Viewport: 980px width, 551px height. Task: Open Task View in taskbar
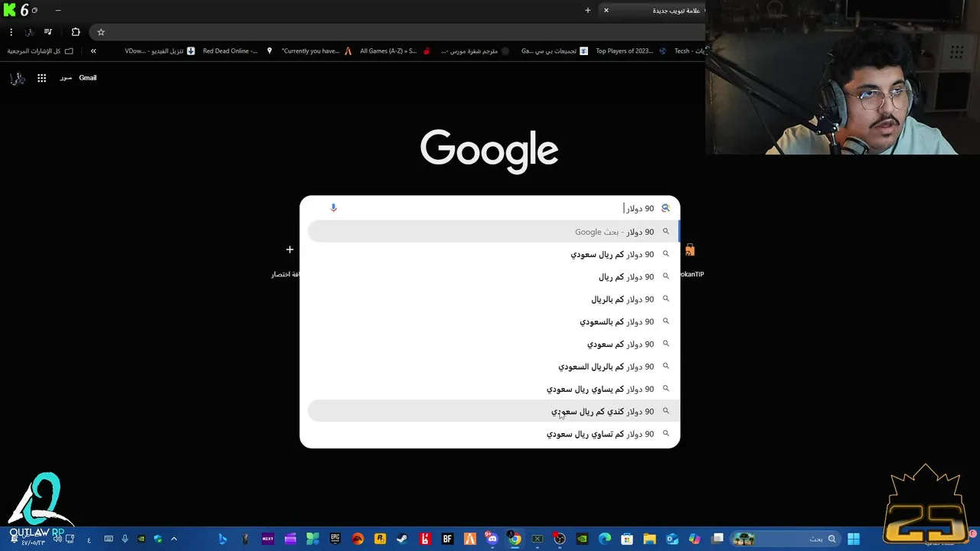[x=717, y=539]
